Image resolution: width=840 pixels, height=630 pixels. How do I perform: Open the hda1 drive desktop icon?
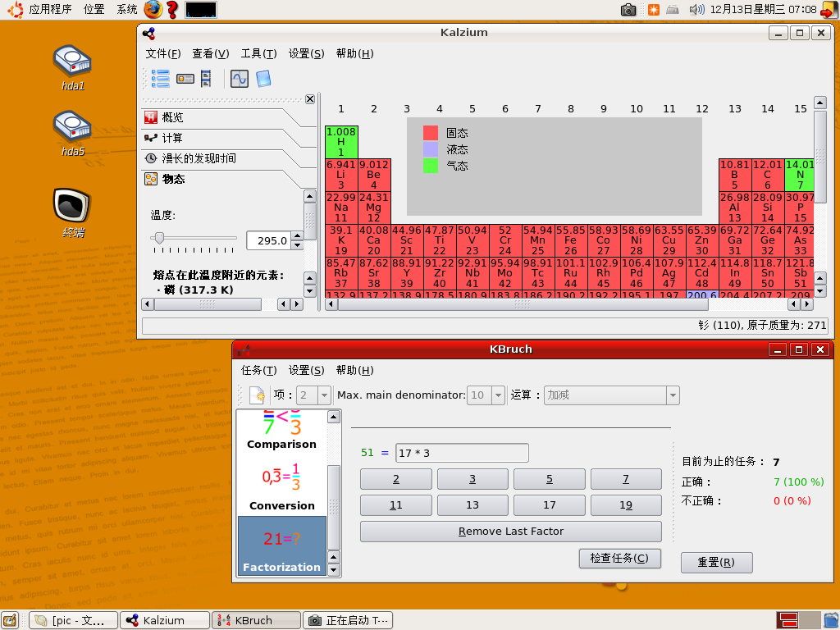click(72, 67)
